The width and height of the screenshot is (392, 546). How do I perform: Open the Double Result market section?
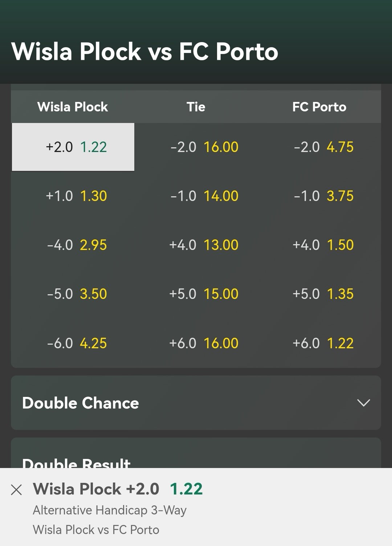click(76, 462)
